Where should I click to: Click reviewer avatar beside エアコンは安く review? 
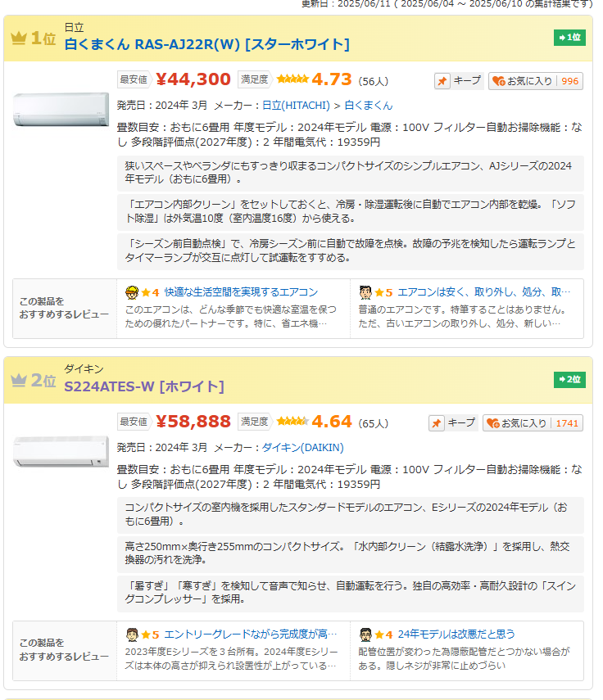click(365, 292)
